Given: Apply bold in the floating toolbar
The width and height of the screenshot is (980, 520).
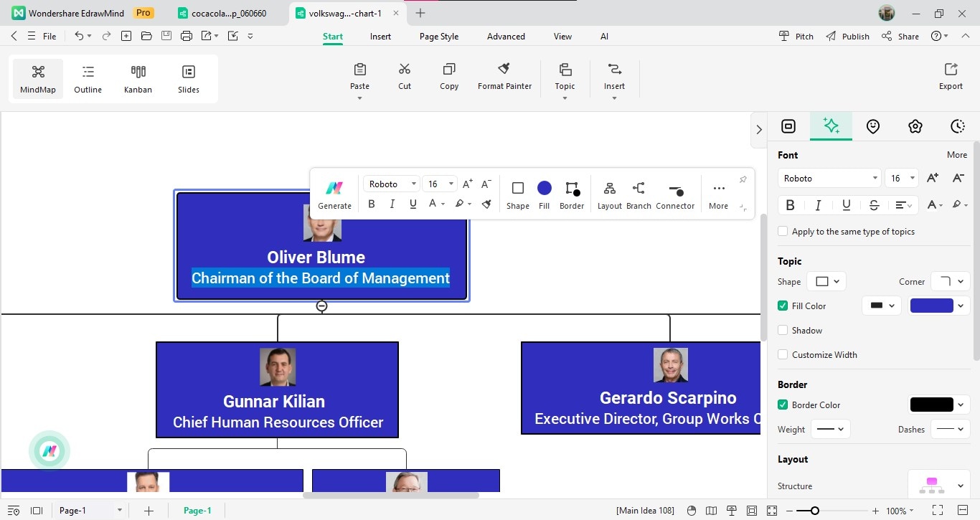Looking at the screenshot, I should 372,204.
